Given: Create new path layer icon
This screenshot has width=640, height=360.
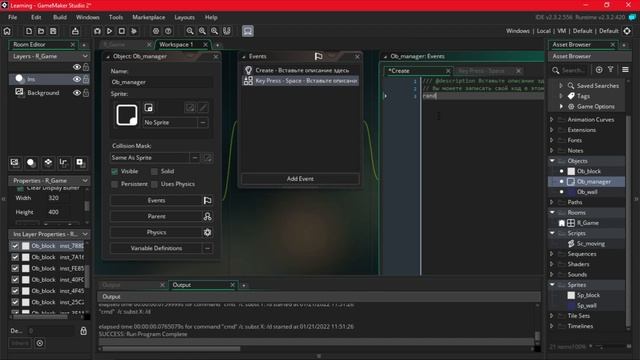Looking at the screenshot, I should (63, 162).
